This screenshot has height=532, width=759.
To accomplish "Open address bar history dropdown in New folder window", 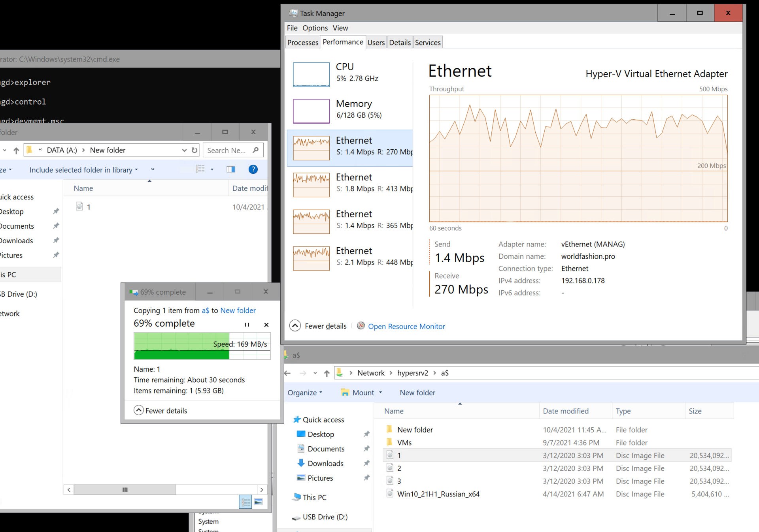I will point(184,150).
